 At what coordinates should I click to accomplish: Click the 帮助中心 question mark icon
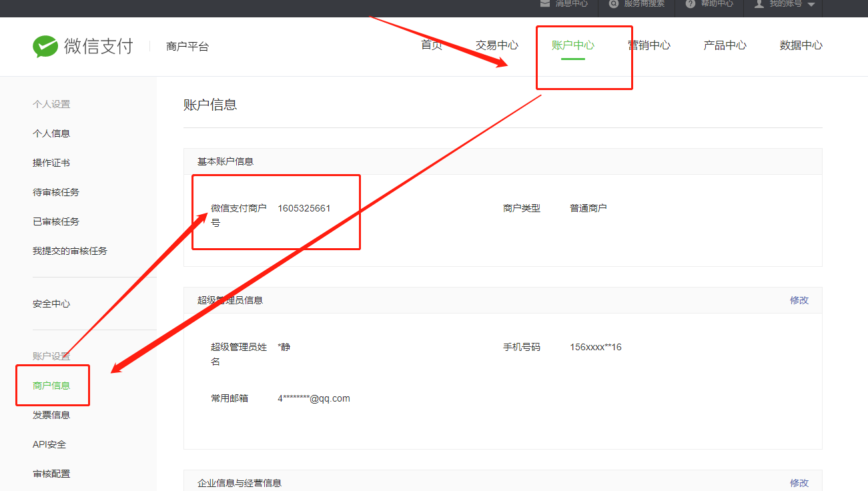pos(691,3)
